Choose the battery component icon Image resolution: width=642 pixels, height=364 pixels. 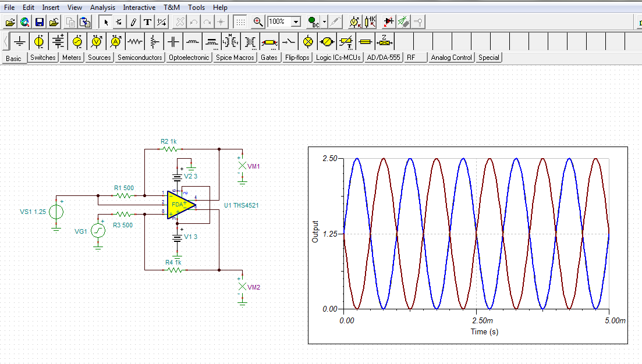58,42
